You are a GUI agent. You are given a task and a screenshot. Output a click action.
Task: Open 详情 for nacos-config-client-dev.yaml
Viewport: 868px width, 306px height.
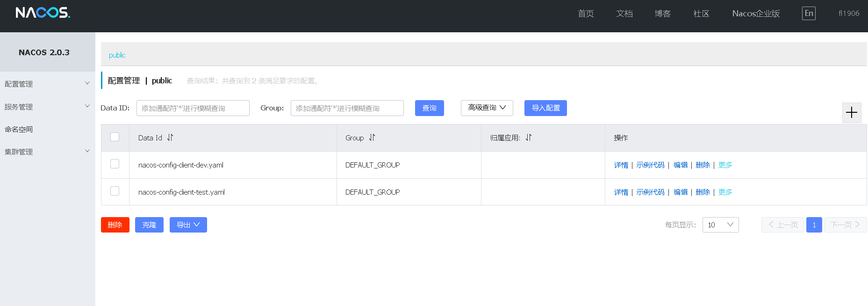point(621,165)
